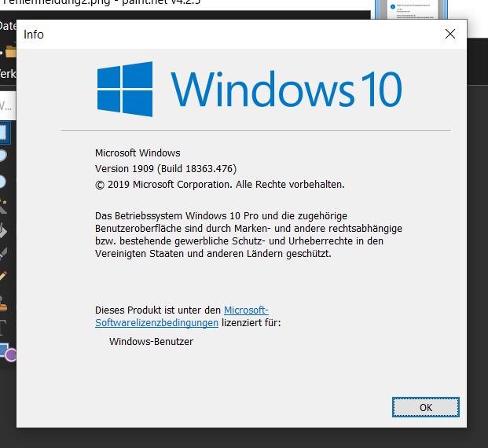Click the paint.net window title "Fehlermeldung2.png"
This screenshot has width=488, height=448.
point(57,2)
